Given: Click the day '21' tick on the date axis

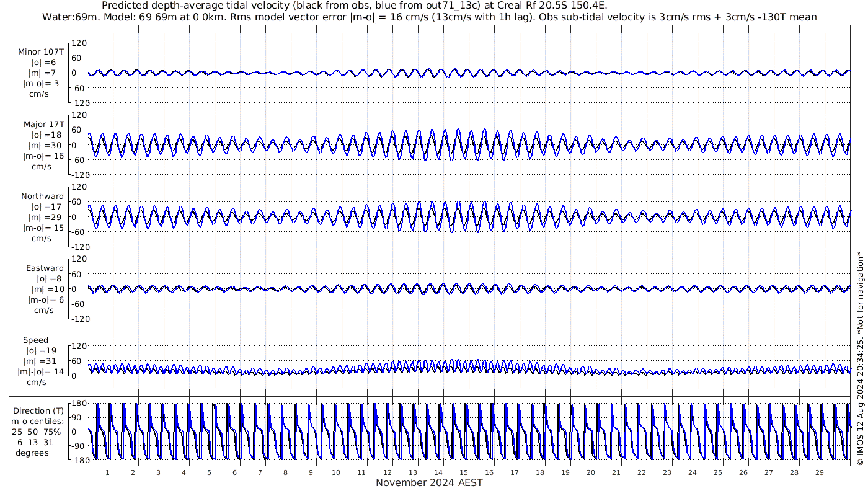Looking at the screenshot, I should pos(616,472).
